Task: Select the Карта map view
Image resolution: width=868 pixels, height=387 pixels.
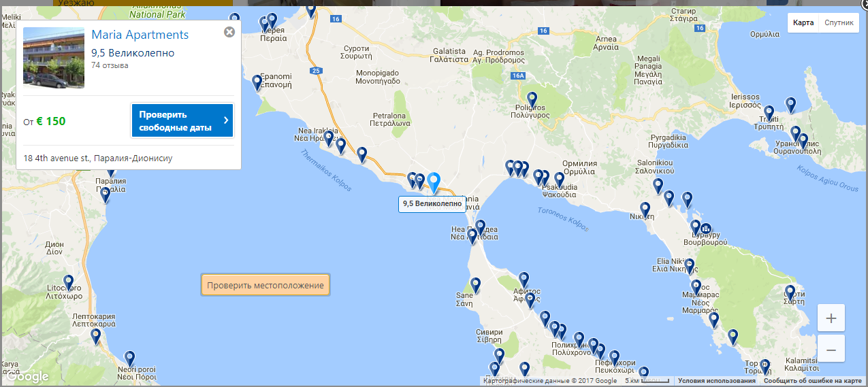Action: pyautogui.click(x=803, y=22)
